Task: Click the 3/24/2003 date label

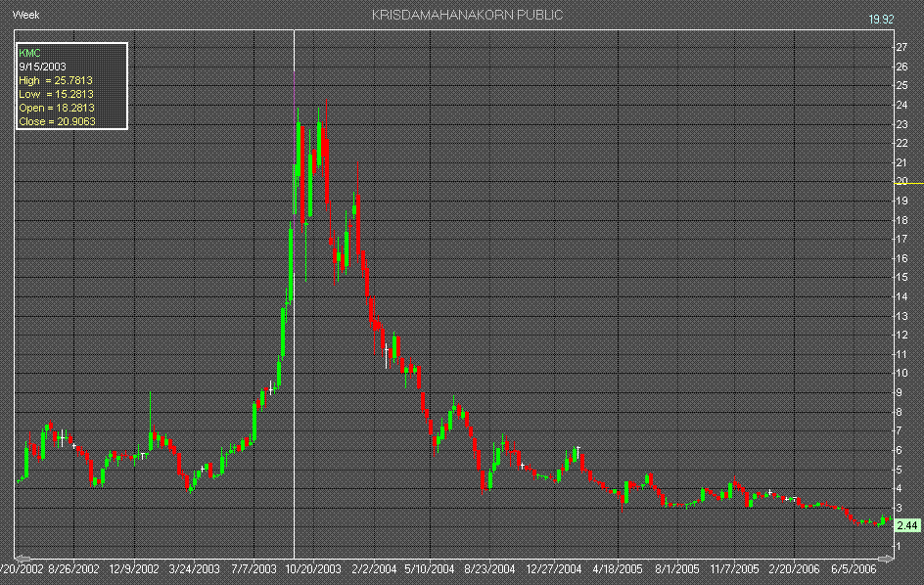Action: tap(194, 569)
